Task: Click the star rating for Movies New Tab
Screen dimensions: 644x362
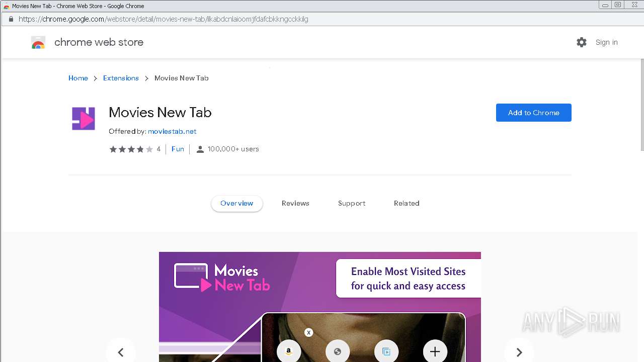Action: 131,149
